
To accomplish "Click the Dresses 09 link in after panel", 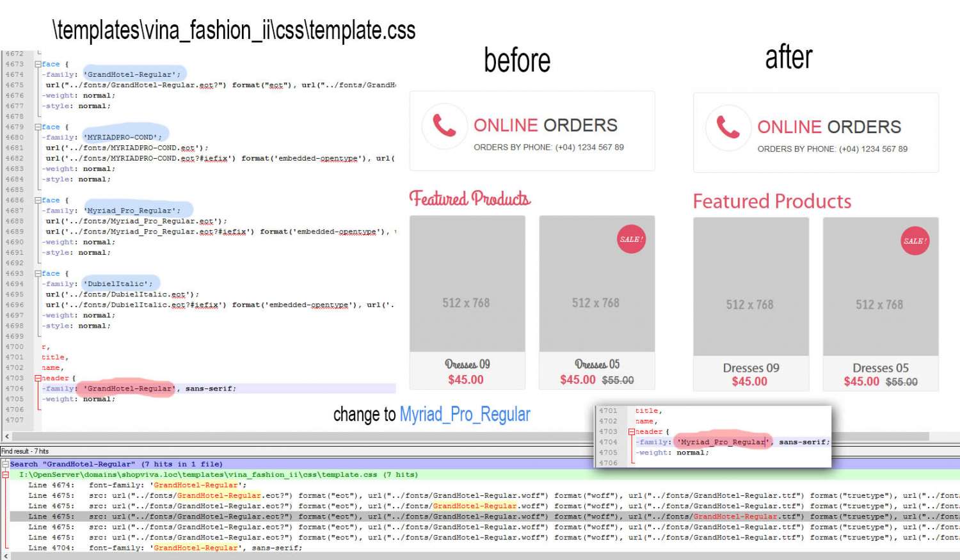I will point(751,368).
